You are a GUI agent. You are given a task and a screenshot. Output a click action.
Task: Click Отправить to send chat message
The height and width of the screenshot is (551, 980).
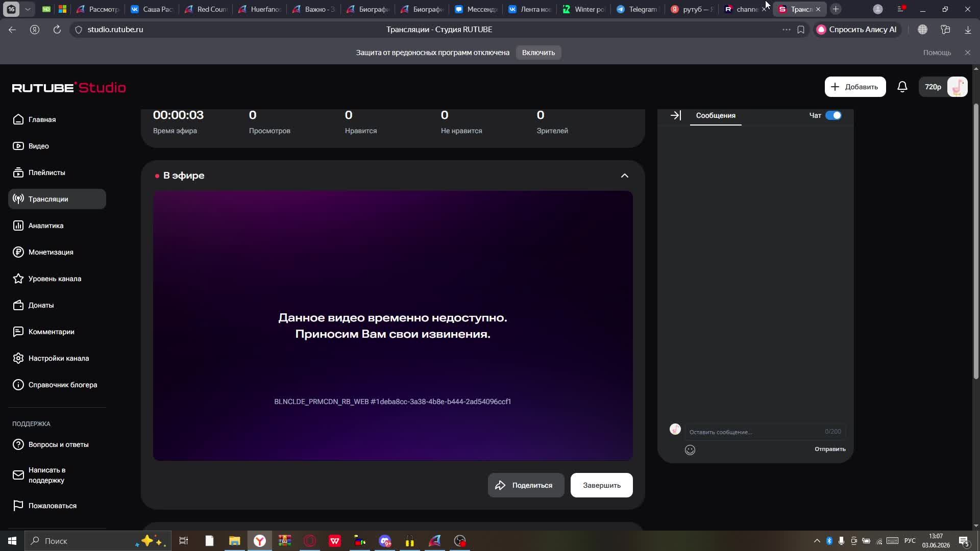tap(830, 449)
